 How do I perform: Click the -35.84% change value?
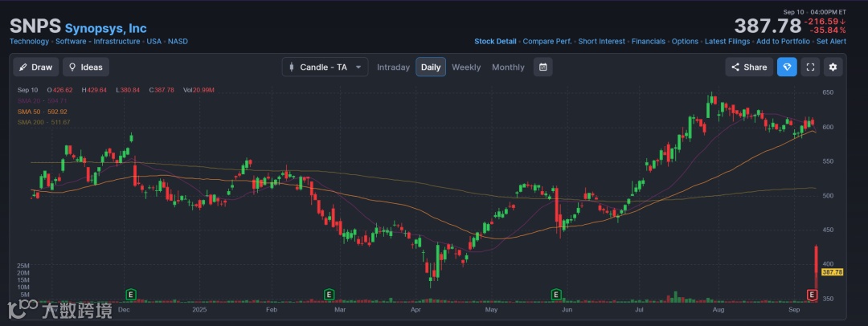tap(828, 31)
